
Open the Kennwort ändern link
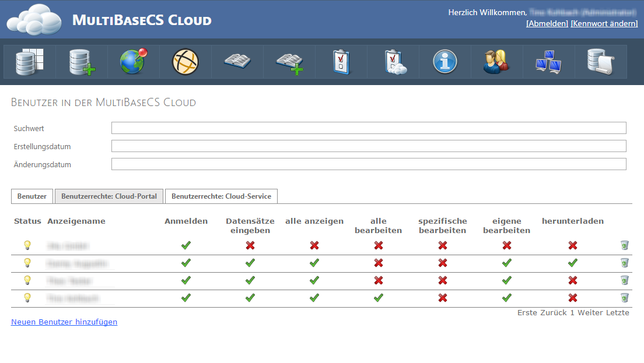tap(604, 23)
